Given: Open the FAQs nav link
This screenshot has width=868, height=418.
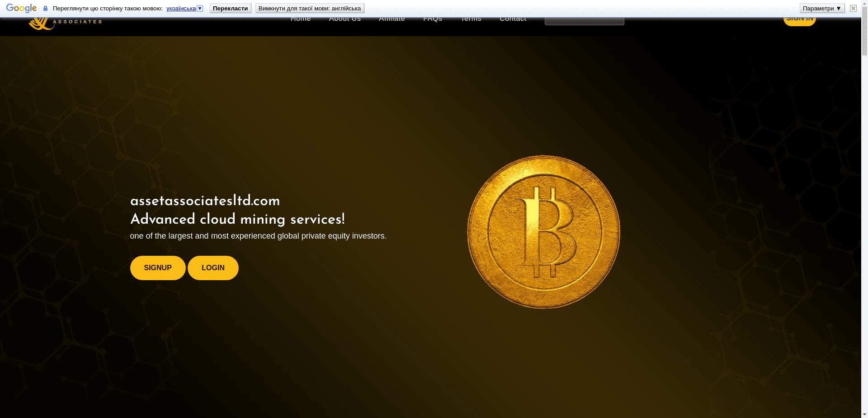Looking at the screenshot, I should 432,19.
